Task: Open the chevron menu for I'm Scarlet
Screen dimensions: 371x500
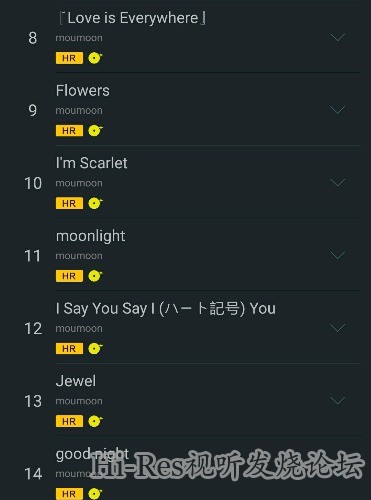Action: point(337,183)
